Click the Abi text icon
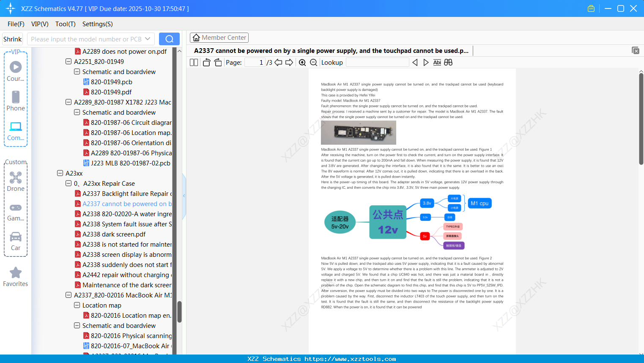Screen dimensions: 644x363 [x=437, y=62]
